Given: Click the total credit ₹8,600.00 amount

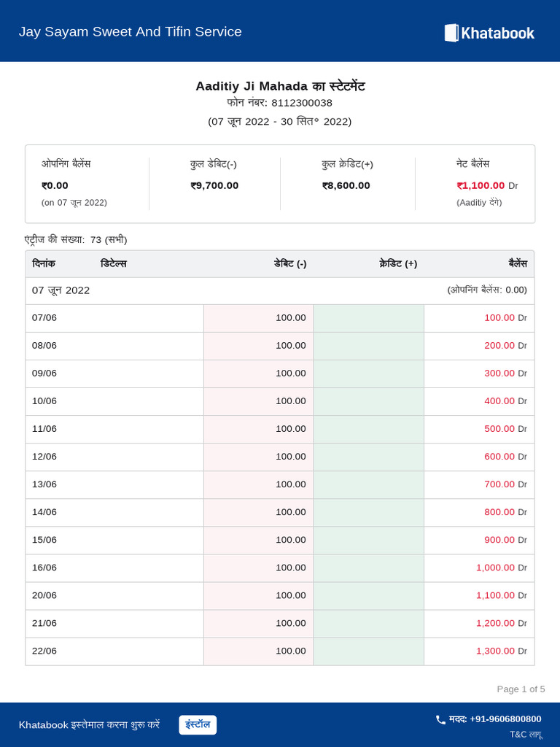Looking at the screenshot, I should coord(346,186).
